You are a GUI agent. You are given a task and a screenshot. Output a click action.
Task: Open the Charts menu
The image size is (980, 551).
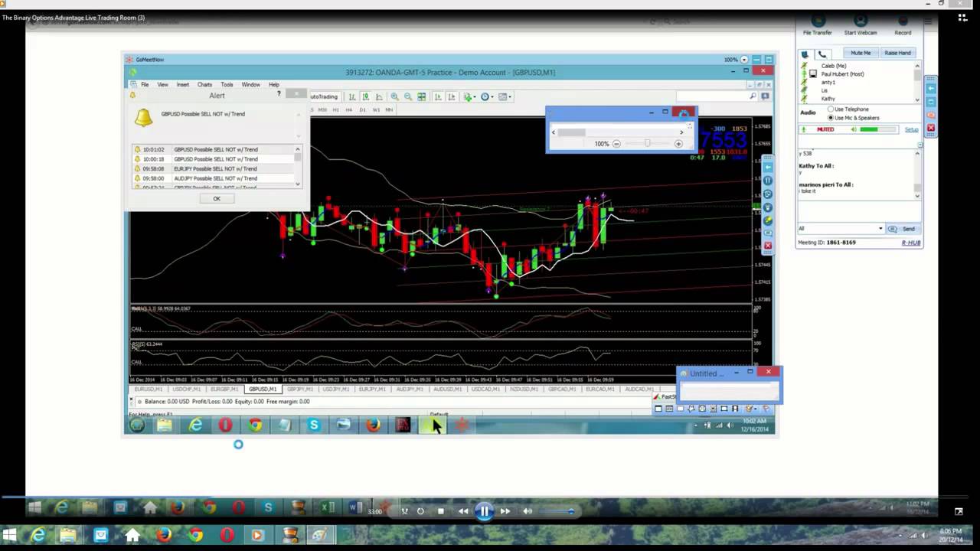tap(204, 84)
